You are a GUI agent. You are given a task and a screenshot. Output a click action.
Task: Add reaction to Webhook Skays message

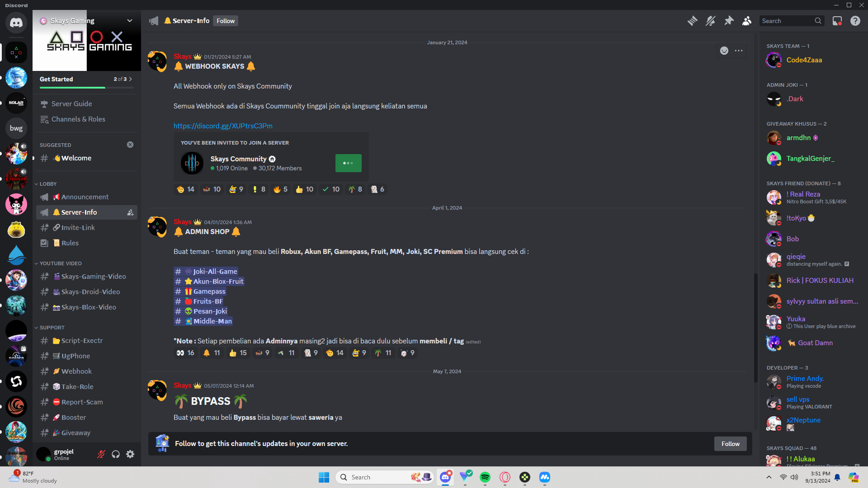pos(724,51)
